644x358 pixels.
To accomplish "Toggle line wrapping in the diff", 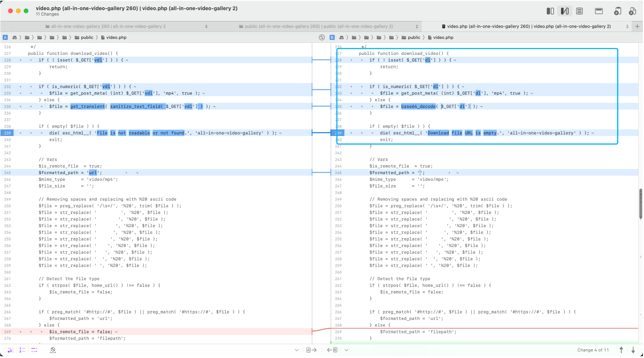I will click(x=10, y=350).
